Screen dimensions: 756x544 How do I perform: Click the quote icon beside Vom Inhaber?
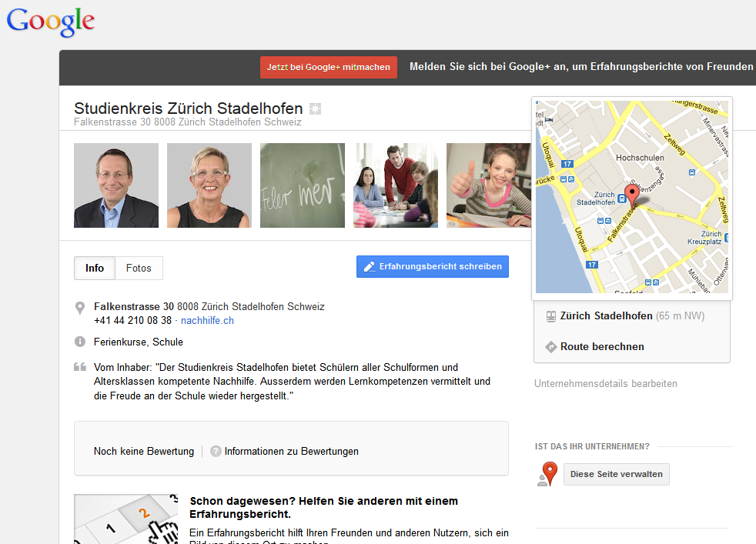80,367
